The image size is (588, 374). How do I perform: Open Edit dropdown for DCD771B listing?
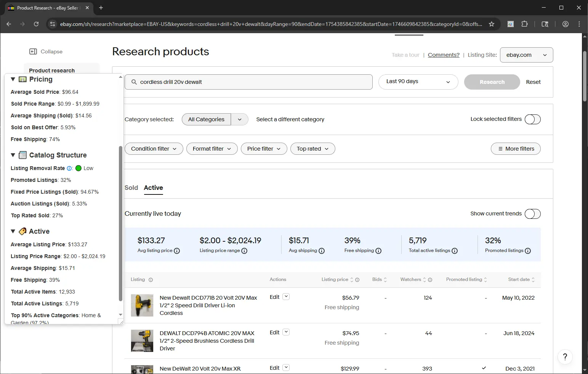click(x=286, y=297)
